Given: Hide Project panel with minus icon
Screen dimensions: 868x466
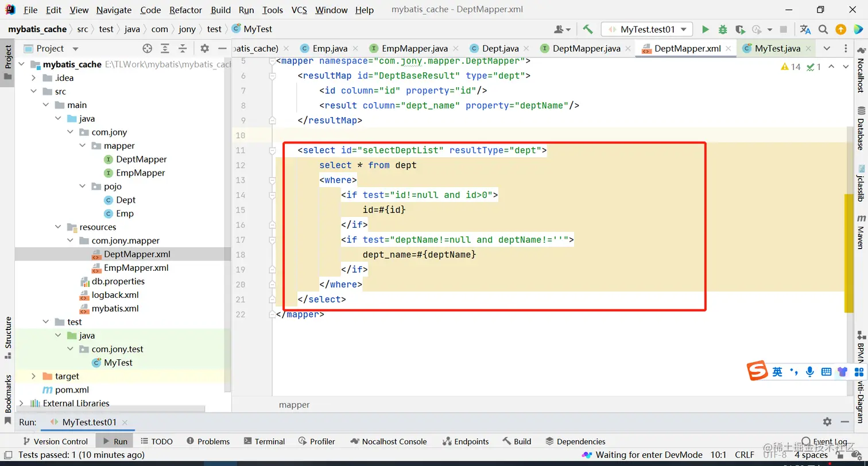Looking at the screenshot, I should tap(222, 48).
